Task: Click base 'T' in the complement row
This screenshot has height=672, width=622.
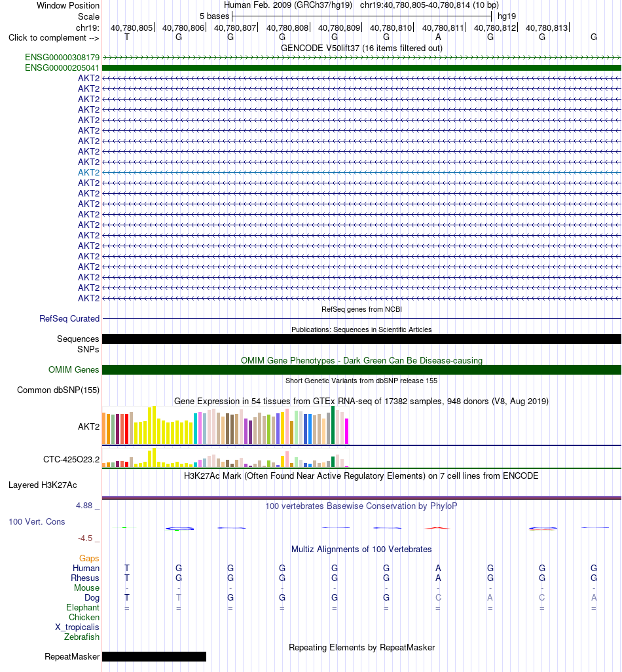Action: tap(127, 37)
